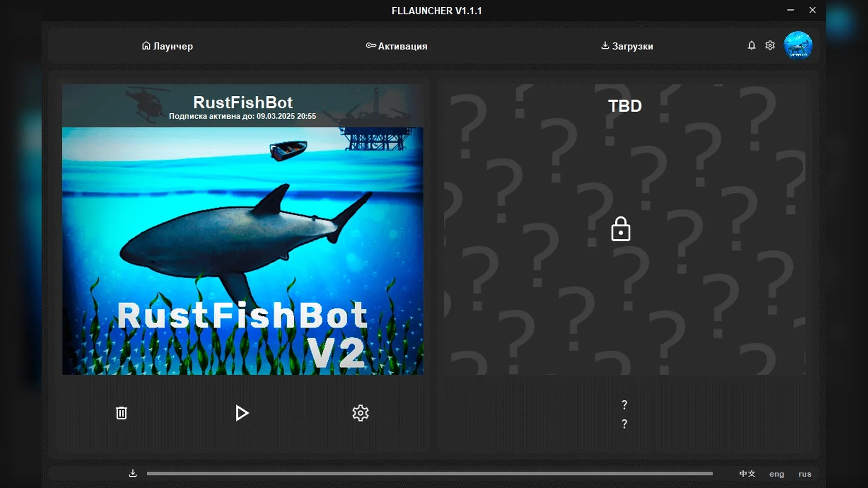Switch to the Лаунчер tab
The height and width of the screenshot is (488, 868).
click(167, 46)
